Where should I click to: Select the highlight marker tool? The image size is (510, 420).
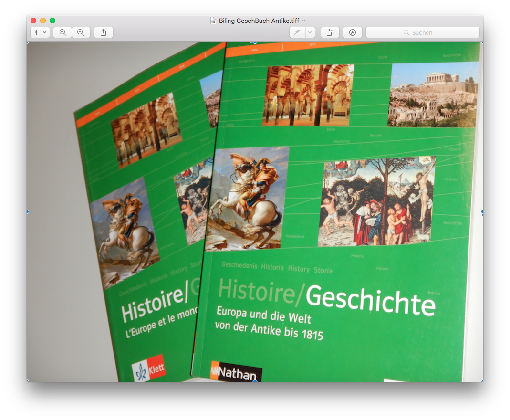[x=297, y=32]
